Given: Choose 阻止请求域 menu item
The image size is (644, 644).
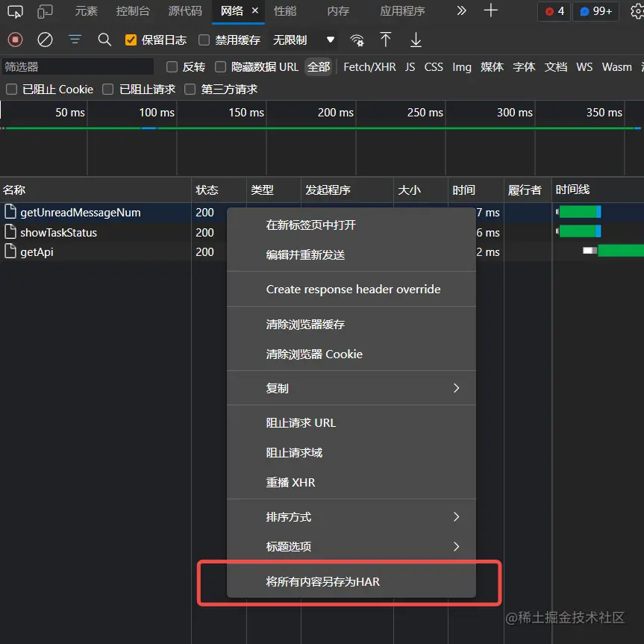Looking at the screenshot, I should pyautogui.click(x=351, y=453).
